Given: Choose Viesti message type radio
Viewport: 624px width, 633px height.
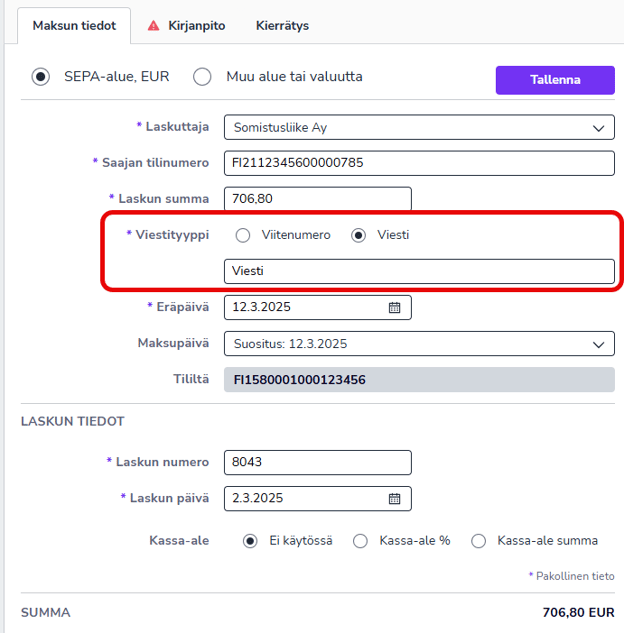Looking at the screenshot, I should point(359,235).
